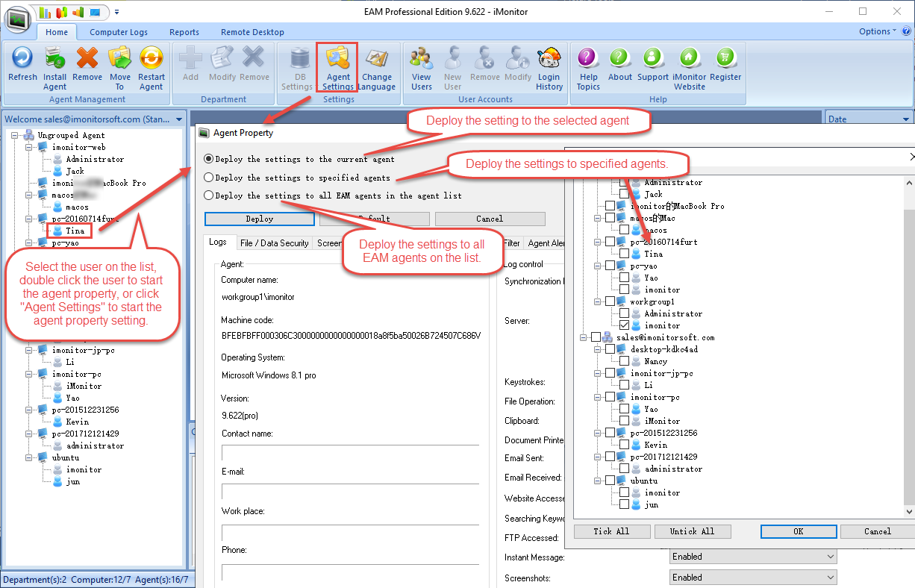
Task: Collapse the Ungrouped Agent tree node
Action: [x=15, y=135]
